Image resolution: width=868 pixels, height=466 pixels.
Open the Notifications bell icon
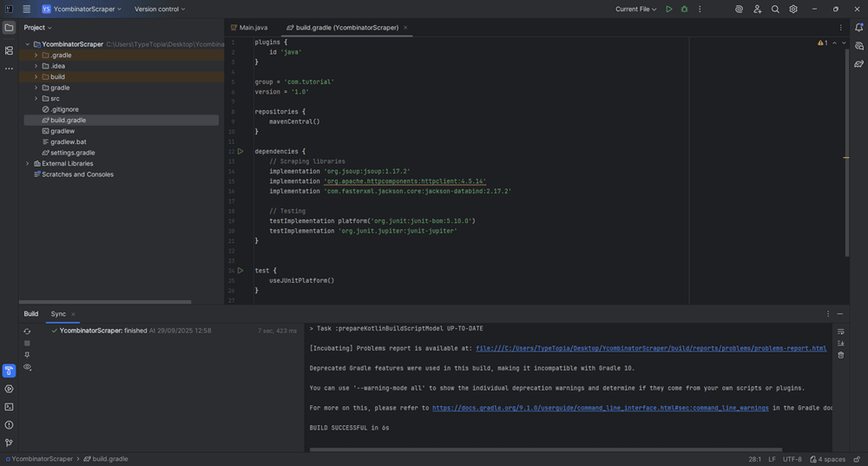858,28
